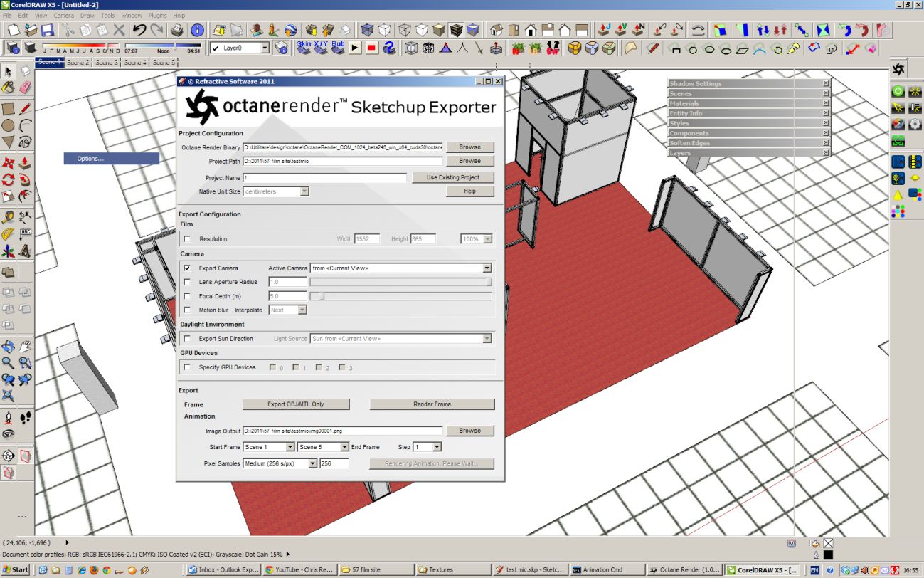The width and height of the screenshot is (924, 578).
Task: Open Model Info blue icon
Action: pyautogui.click(x=197, y=30)
